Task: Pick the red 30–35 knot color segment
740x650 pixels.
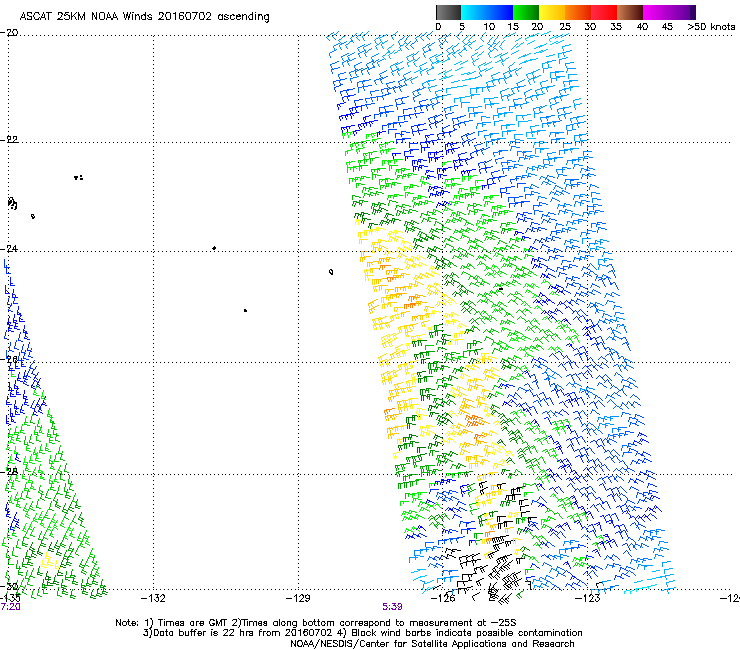Action: click(604, 12)
